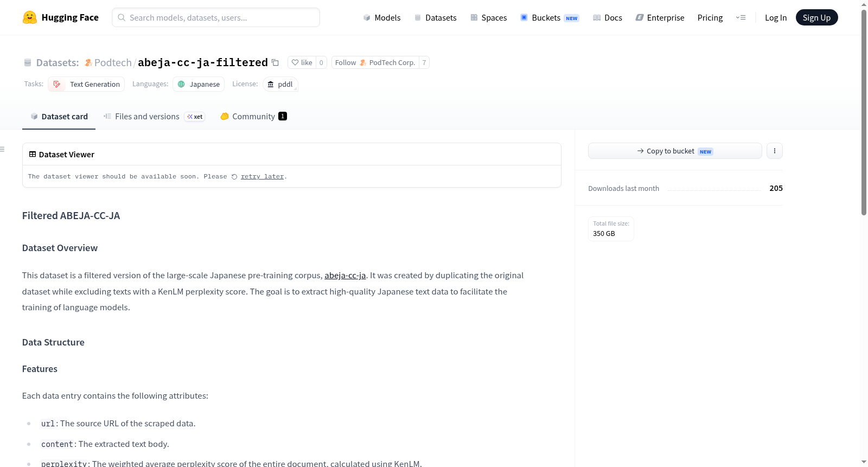Click the pddl license icon
The image size is (868, 467).
click(271, 84)
